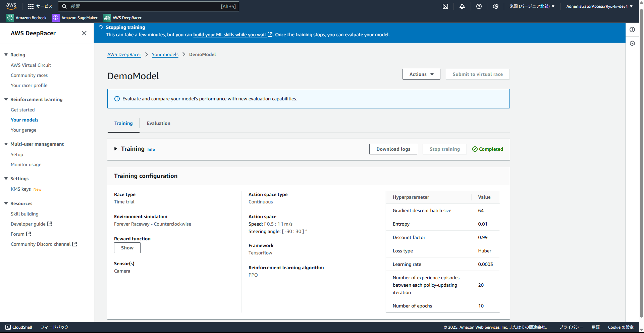Open the notifications bell icon

pyautogui.click(x=462, y=6)
